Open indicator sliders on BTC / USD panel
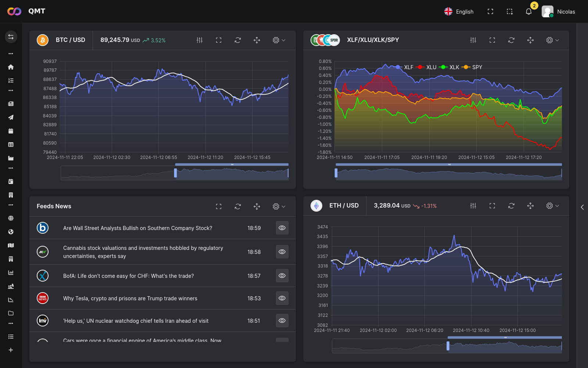 tap(200, 40)
